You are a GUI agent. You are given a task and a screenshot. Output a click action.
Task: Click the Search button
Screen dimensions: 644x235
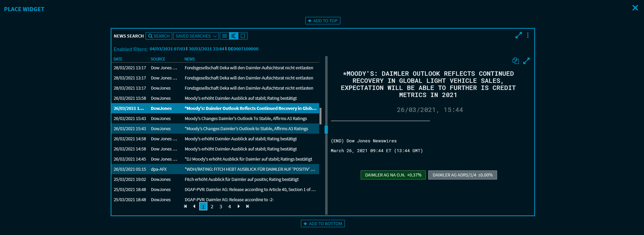pos(159,36)
